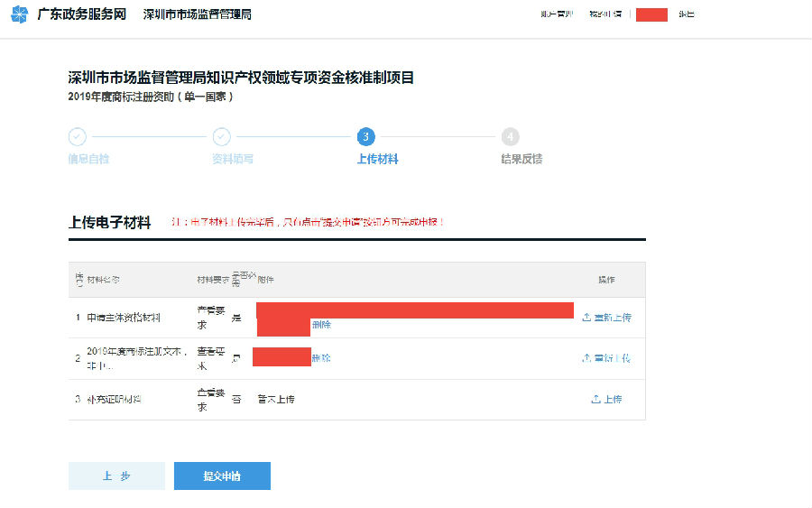Delete attachment of 2019年度商标注册文本 row

[321, 358]
